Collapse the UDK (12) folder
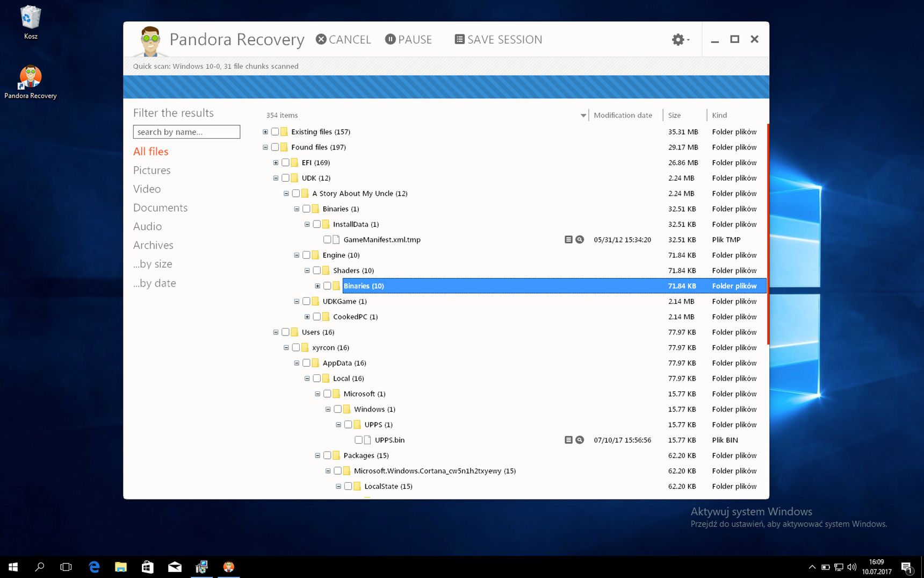The width and height of the screenshot is (924, 578). coord(276,178)
